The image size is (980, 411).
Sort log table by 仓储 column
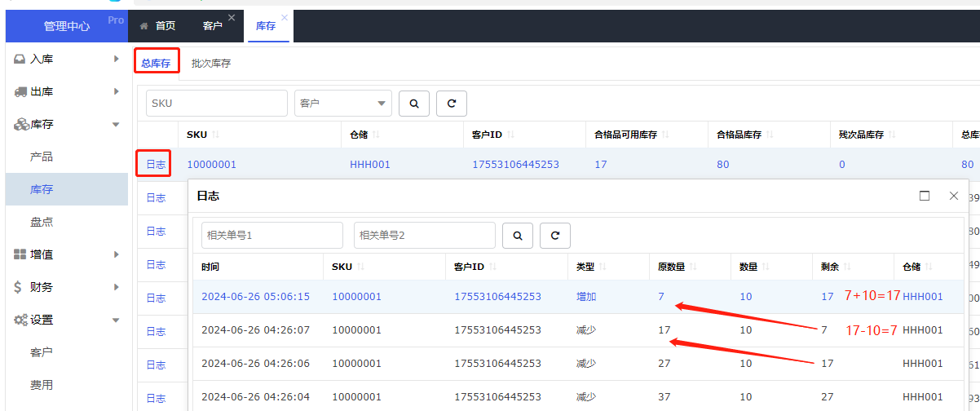pyautogui.click(x=930, y=267)
